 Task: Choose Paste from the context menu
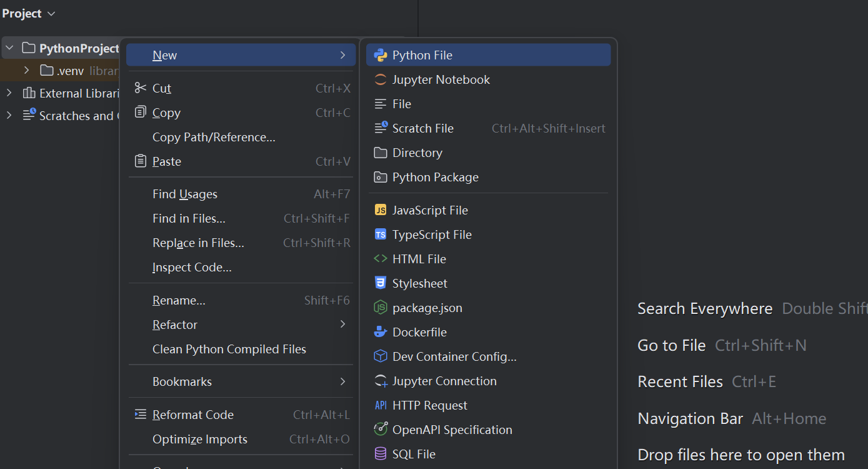tap(241, 161)
